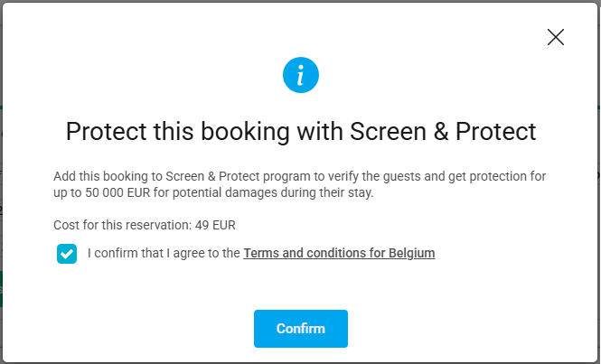Click the white checkmark inside the checkbox
The image size is (601, 364).
tap(67, 254)
